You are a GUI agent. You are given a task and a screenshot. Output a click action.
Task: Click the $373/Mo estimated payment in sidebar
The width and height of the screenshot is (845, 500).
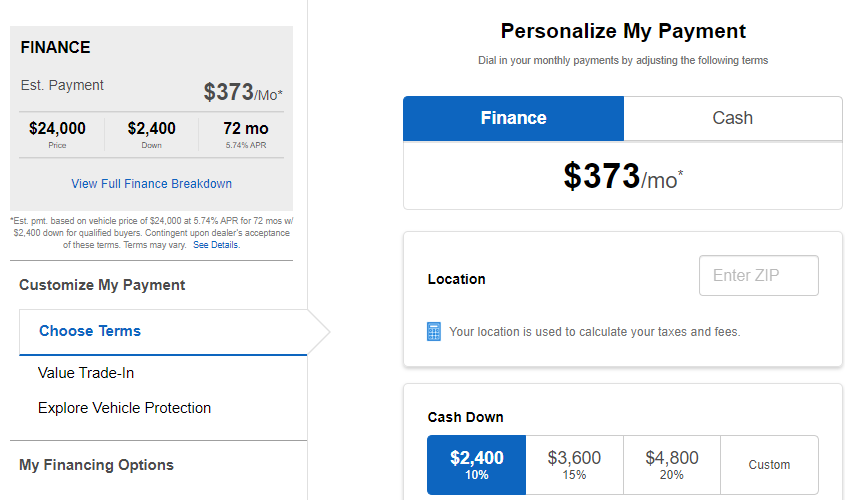243,92
